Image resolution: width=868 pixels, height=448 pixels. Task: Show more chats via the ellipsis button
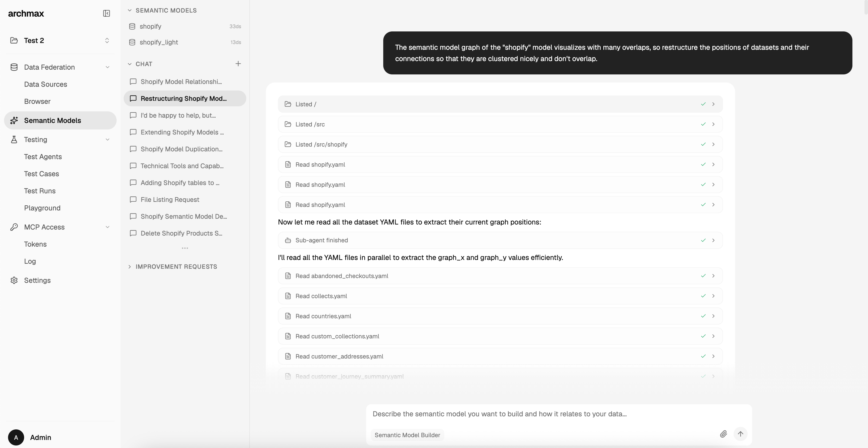(184, 248)
